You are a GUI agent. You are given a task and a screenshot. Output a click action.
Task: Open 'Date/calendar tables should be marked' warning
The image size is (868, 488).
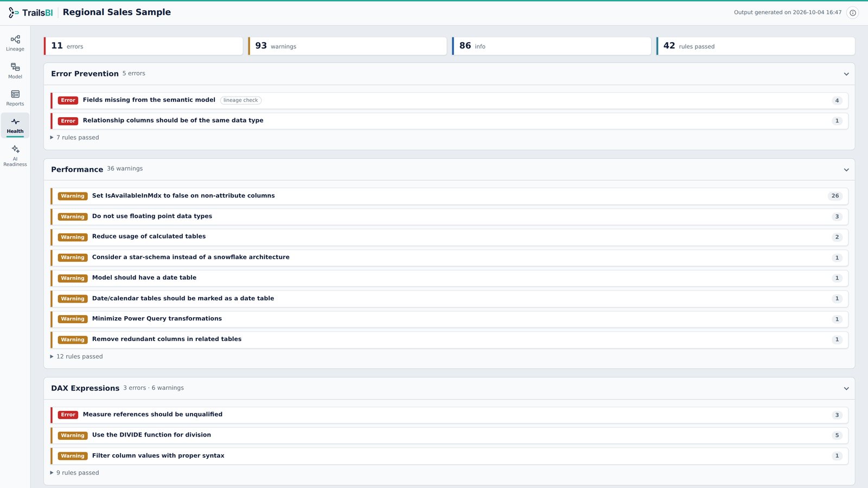449,299
